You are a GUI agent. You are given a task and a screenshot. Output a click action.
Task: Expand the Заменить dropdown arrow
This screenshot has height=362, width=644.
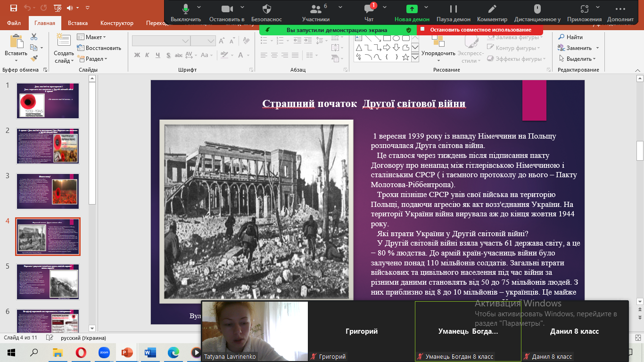pos(597,48)
